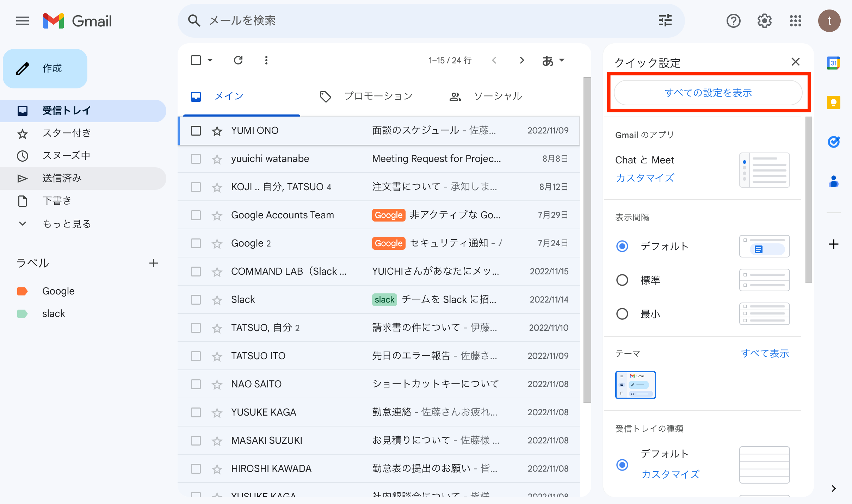Select 最小 display density
Viewport: 852px width, 504px height.
click(x=622, y=314)
